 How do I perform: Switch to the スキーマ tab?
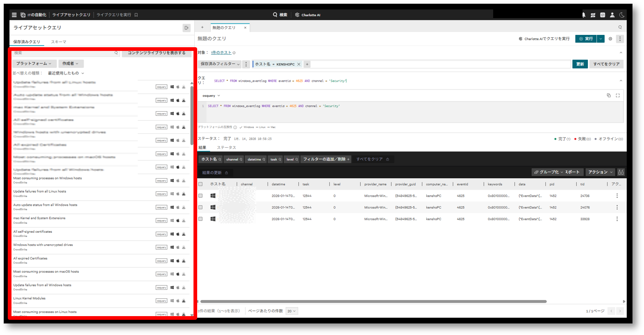click(59, 42)
